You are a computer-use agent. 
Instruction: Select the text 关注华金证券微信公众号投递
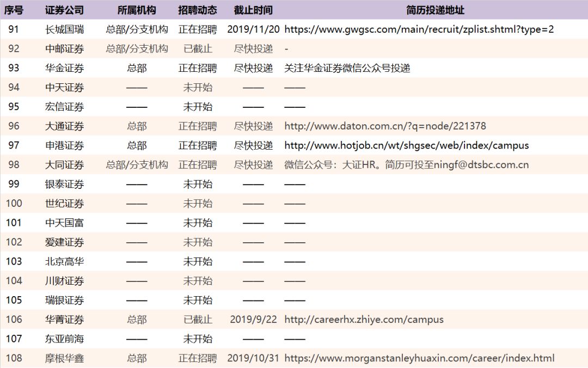click(347, 68)
